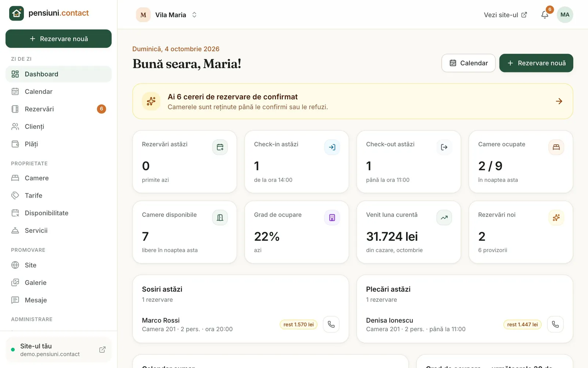Click the M avatar for Vila Maria

143,15
